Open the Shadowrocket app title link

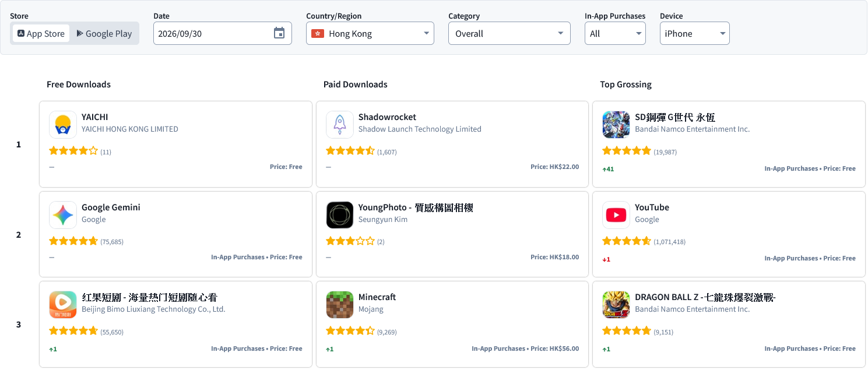click(x=387, y=117)
